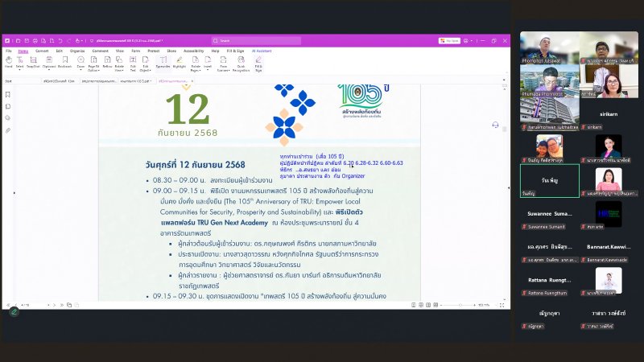Activate the Edit Text tool

pos(133,64)
